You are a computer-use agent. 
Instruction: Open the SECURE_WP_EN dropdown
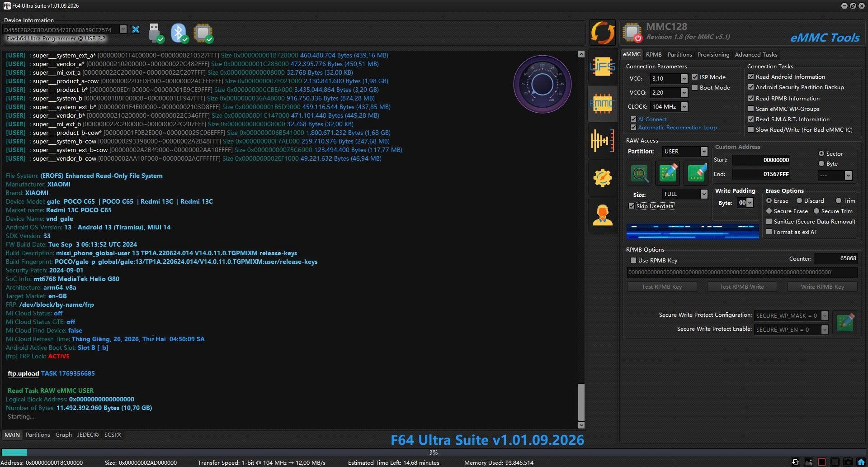825,329
